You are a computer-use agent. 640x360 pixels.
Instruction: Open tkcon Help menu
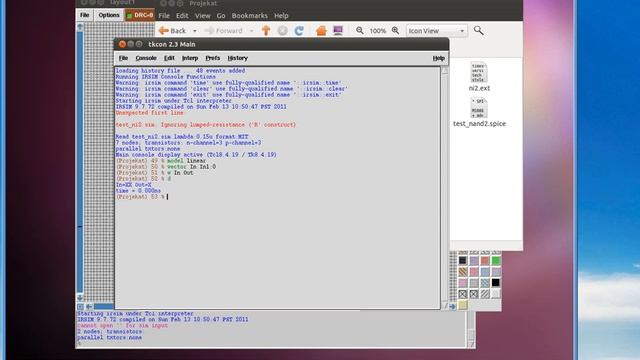click(x=438, y=58)
